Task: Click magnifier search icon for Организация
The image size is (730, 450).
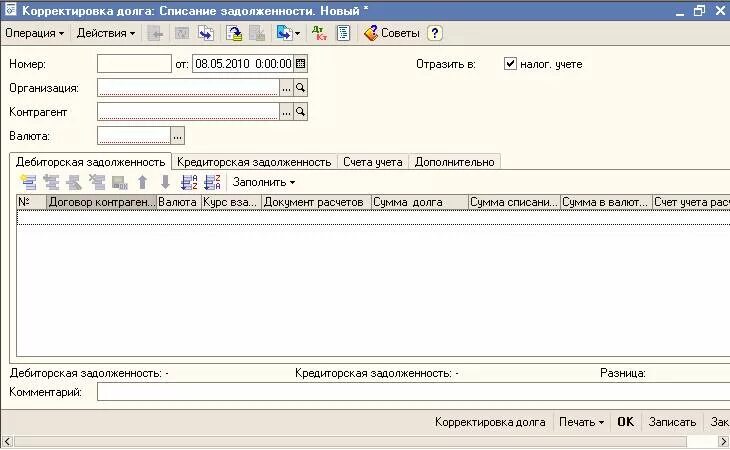Action: [x=301, y=87]
